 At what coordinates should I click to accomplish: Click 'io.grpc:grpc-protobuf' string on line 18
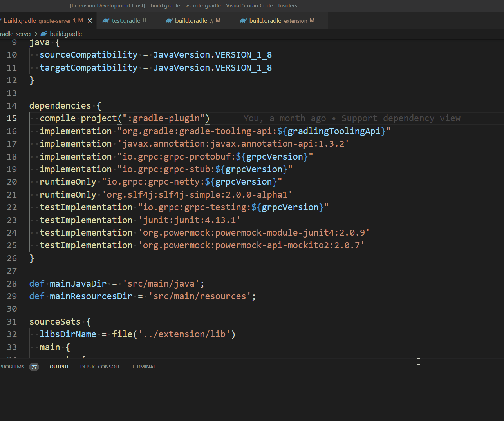(x=176, y=156)
